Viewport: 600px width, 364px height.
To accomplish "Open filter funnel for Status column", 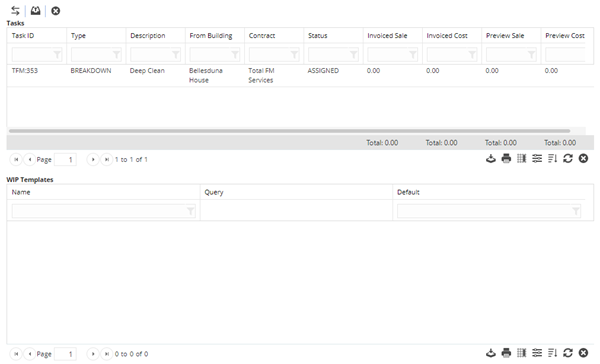I will (x=354, y=55).
